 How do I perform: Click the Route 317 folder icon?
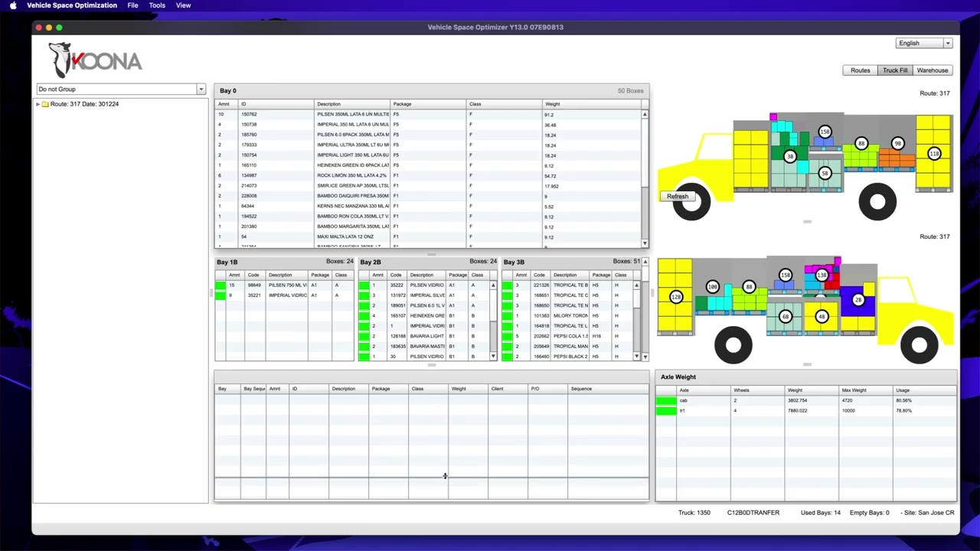pyautogui.click(x=45, y=104)
